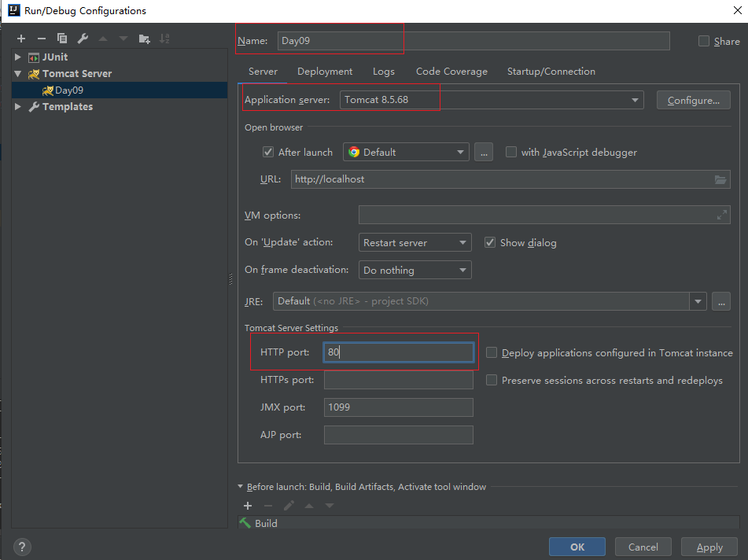Expand the JUnit tree node
Screen dimensions: 748x560
pos(17,57)
